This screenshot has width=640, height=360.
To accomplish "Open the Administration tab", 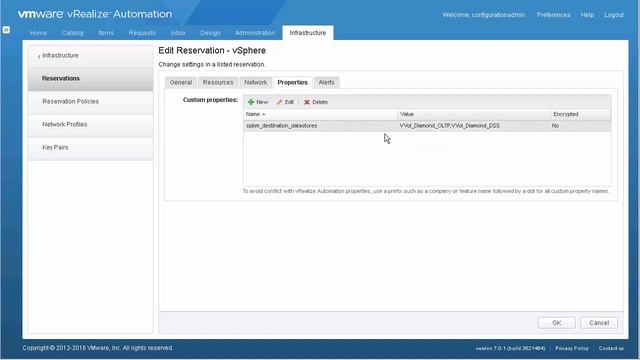I will pos(255,33).
